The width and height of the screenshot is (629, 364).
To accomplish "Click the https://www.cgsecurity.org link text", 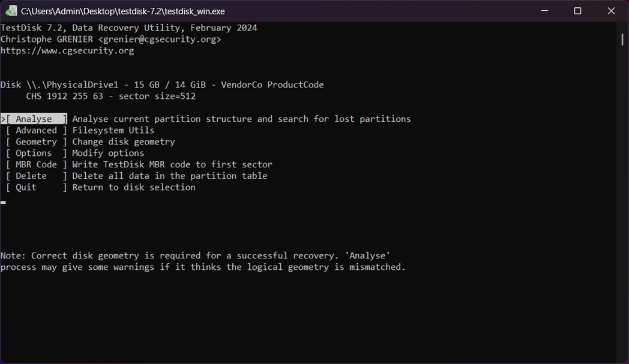I will 67,51.
